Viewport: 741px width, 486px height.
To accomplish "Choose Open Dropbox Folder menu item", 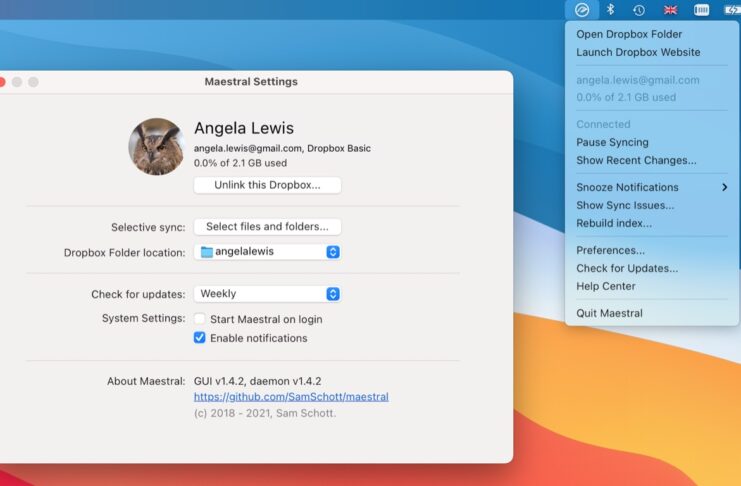I will [x=652, y=34].
